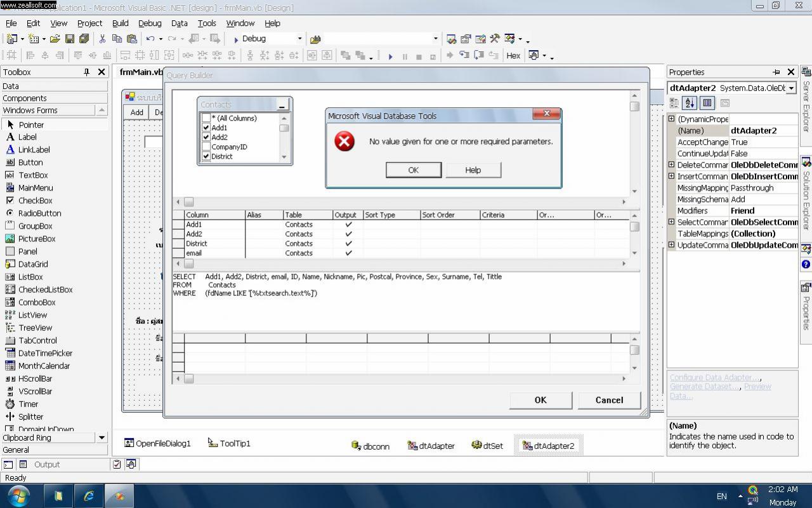This screenshot has height=508, width=812.
Task: Click the Alphabetic sort icon in Properties
Action: 690,103
